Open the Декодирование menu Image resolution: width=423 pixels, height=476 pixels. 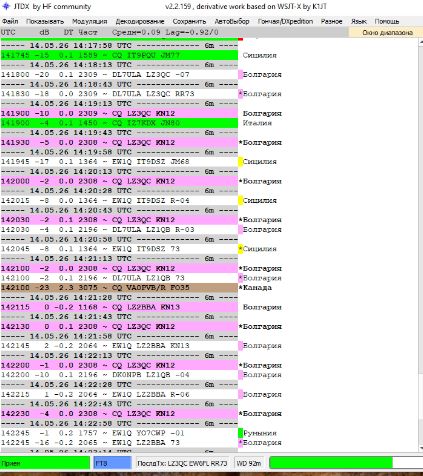point(140,21)
